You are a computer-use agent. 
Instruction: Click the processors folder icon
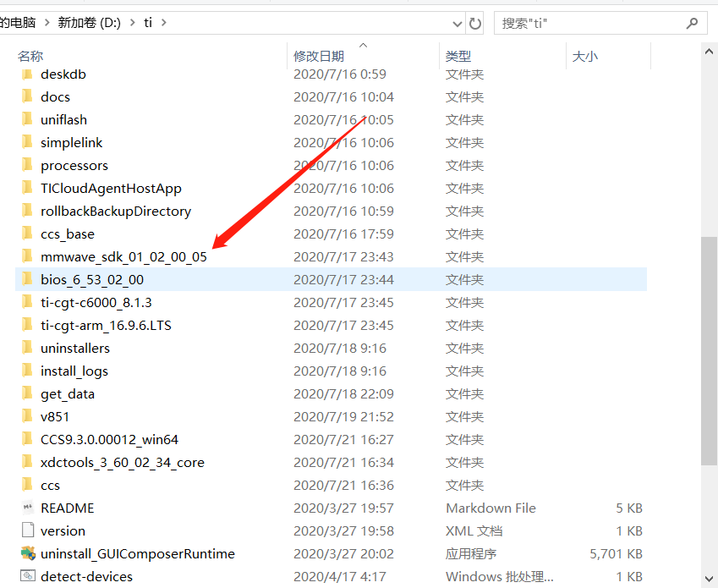27,165
